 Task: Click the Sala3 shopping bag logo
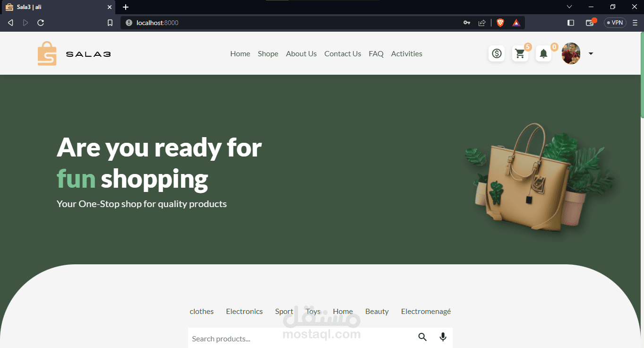[x=47, y=53]
